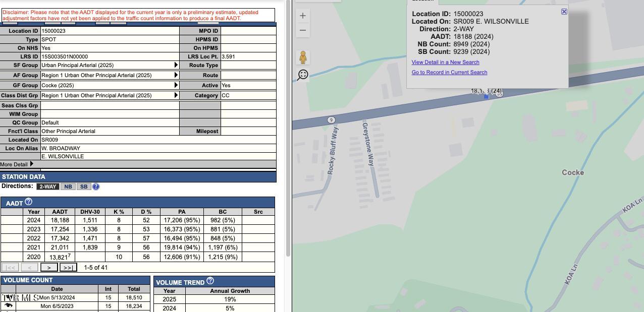Click the zoom-to-extent magnifier icon

pyautogui.click(x=303, y=75)
